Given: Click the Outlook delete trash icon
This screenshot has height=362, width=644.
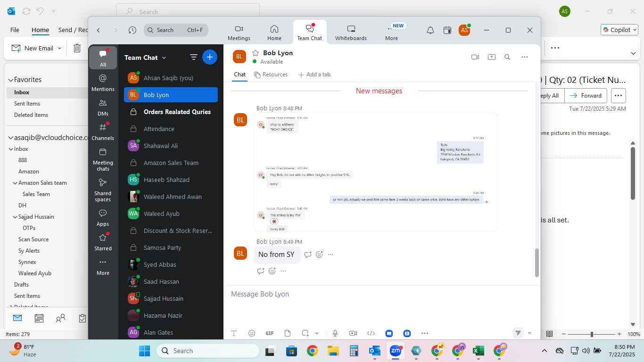Looking at the screenshot, I should tap(77, 48).
